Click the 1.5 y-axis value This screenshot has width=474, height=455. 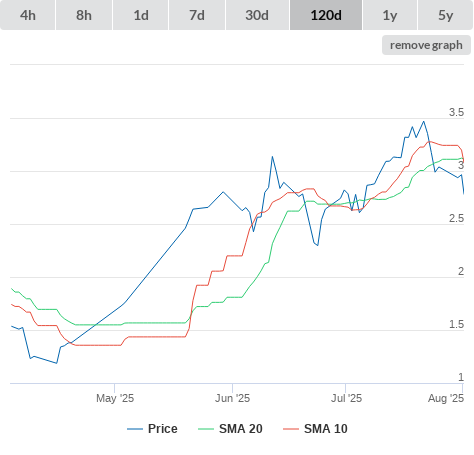tap(456, 324)
